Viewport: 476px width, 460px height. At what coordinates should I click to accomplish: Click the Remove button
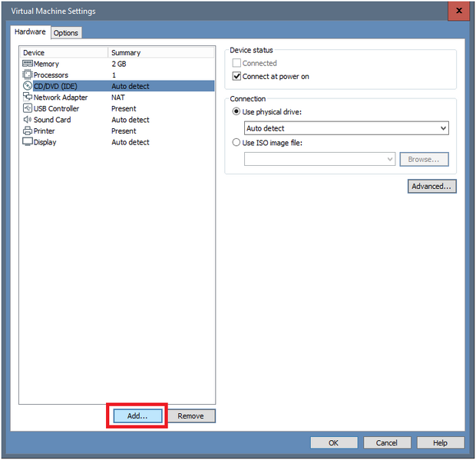point(191,415)
